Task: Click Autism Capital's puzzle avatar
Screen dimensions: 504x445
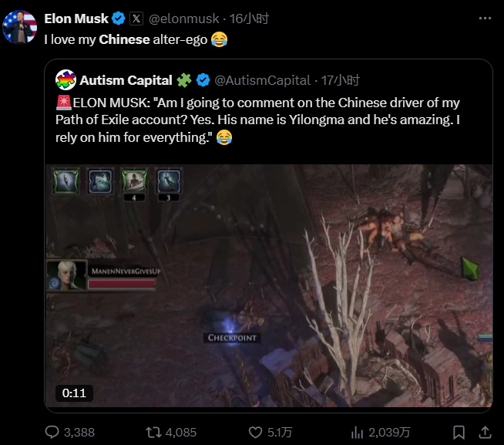Action: (x=66, y=79)
